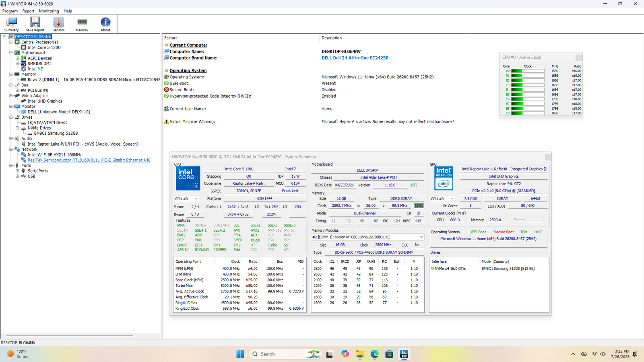The height and width of the screenshot is (362, 644).
Task: Open Microsoft Edge from the taskbar
Action: 375,354
